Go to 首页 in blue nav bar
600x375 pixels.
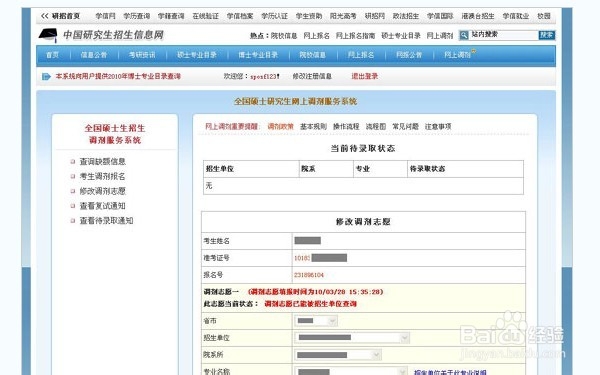(x=52, y=55)
